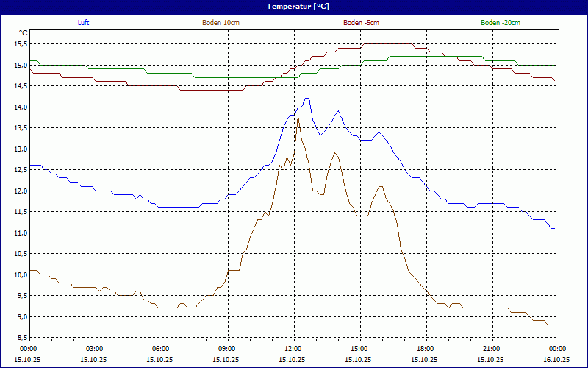Image resolution: width=588 pixels, height=368 pixels.
Task: Click the 12:00 time axis label
Action: pyautogui.click(x=293, y=349)
